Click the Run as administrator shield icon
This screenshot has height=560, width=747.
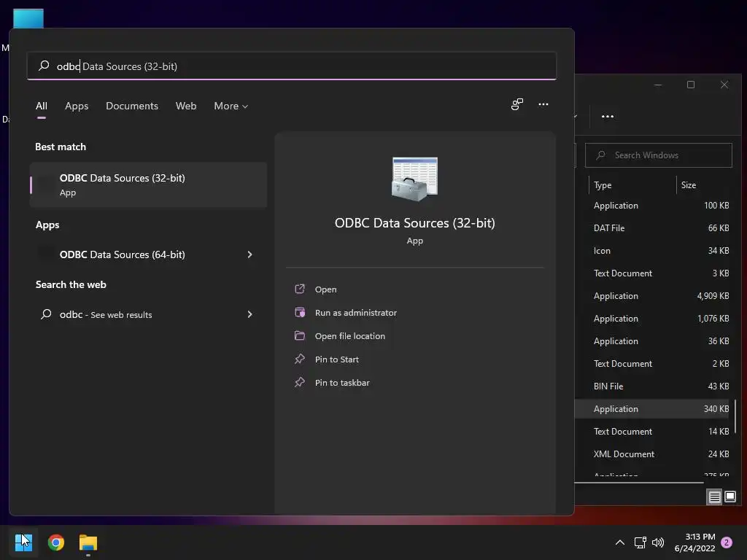[300, 312]
